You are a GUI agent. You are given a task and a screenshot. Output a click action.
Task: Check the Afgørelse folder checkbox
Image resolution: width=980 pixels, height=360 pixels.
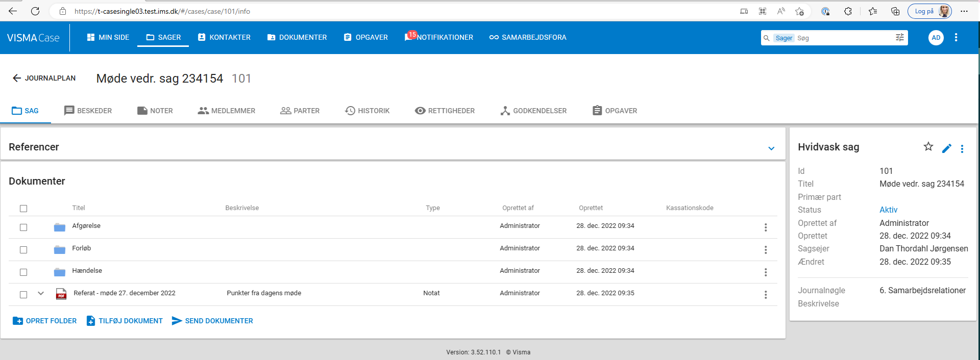(23, 227)
